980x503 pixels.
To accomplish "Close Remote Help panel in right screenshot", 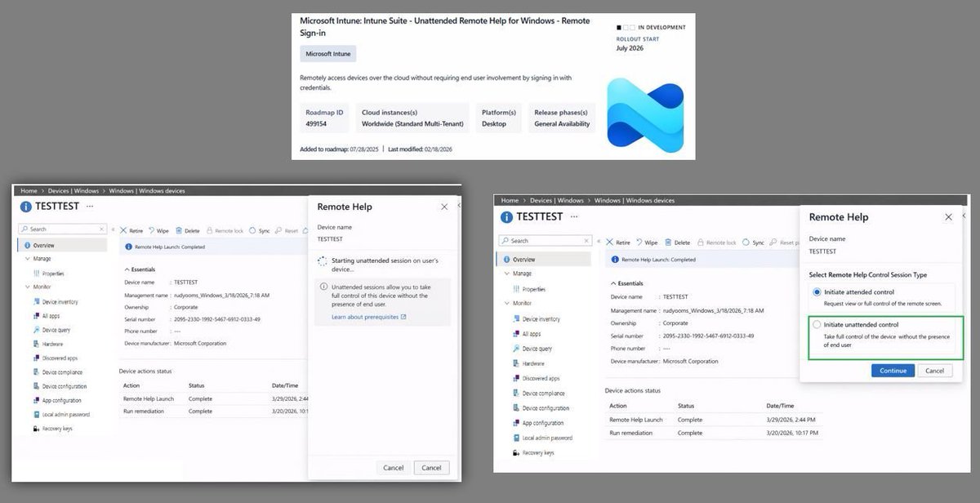I will pos(948,217).
